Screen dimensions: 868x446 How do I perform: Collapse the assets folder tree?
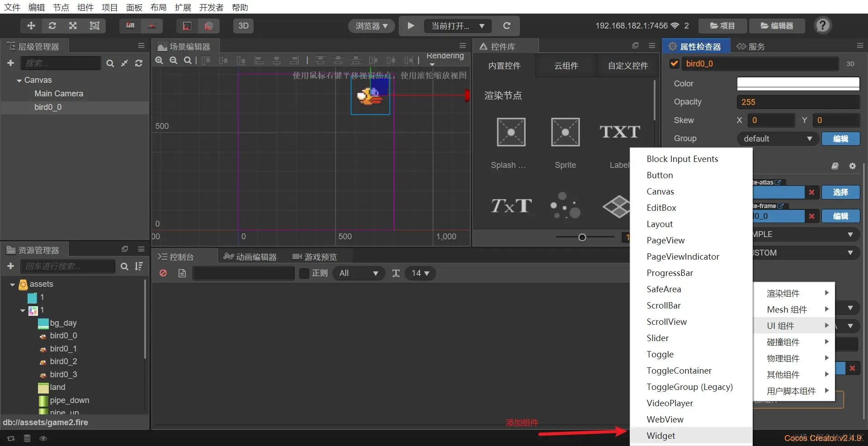coord(12,285)
